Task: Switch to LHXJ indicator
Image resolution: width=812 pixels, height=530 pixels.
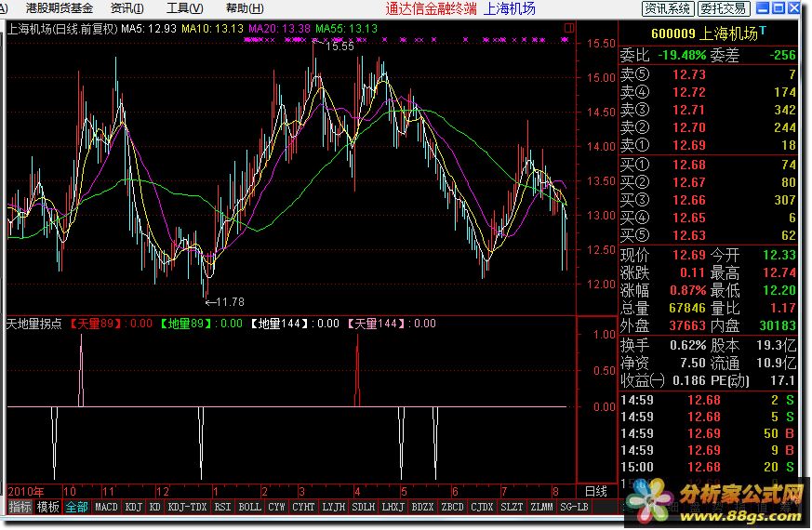Action: click(393, 507)
